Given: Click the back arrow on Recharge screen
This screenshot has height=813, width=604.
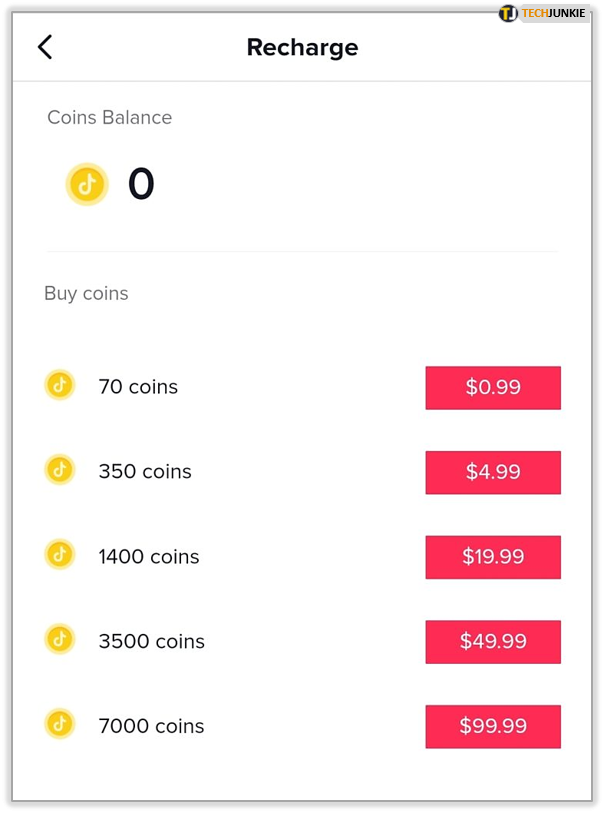Looking at the screenshot, I should pos(46,47).
